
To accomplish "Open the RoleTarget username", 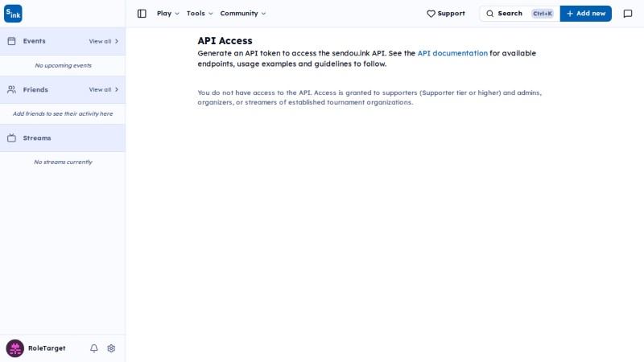I will click(47, 348).
